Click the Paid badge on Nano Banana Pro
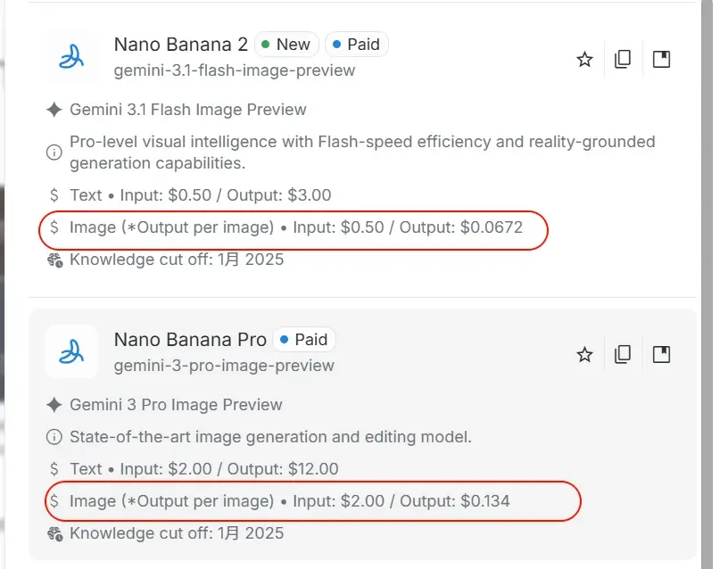 (x=304, y=340)
